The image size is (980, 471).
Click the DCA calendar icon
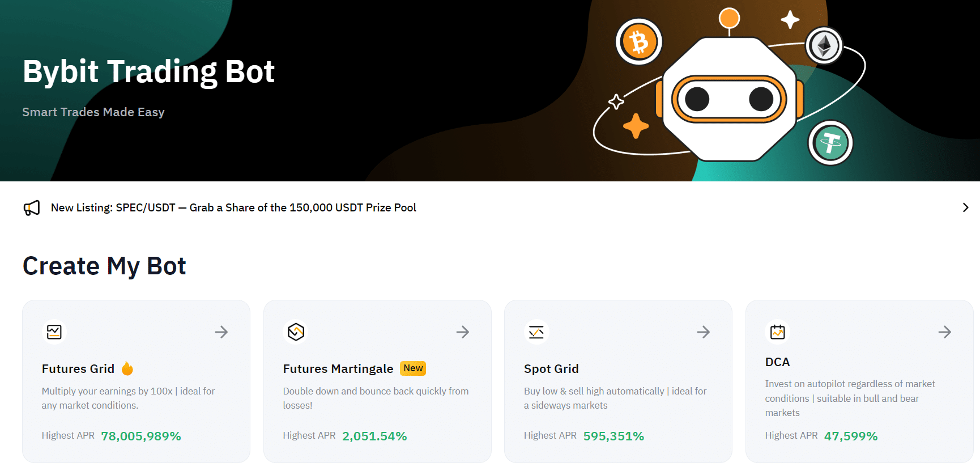click(777, 332)
